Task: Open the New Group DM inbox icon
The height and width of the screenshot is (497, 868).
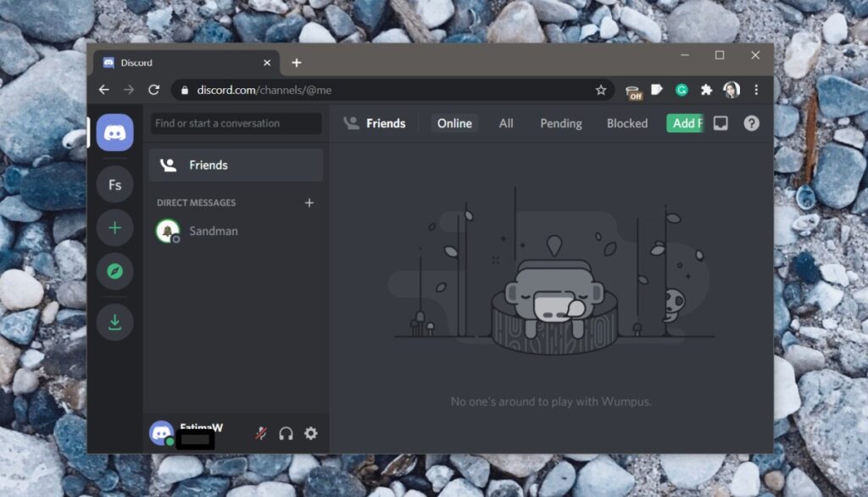Action: (x=720, y=123)
